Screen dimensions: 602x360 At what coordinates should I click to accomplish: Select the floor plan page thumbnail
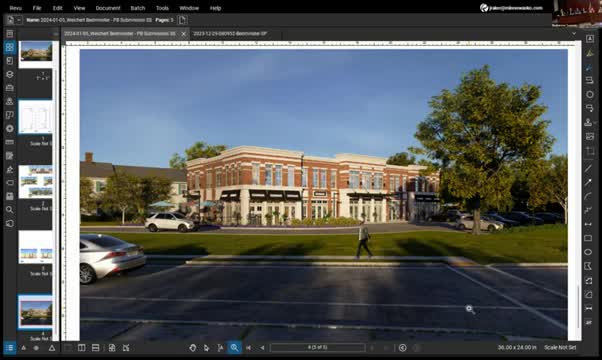(x=35, y=117)
